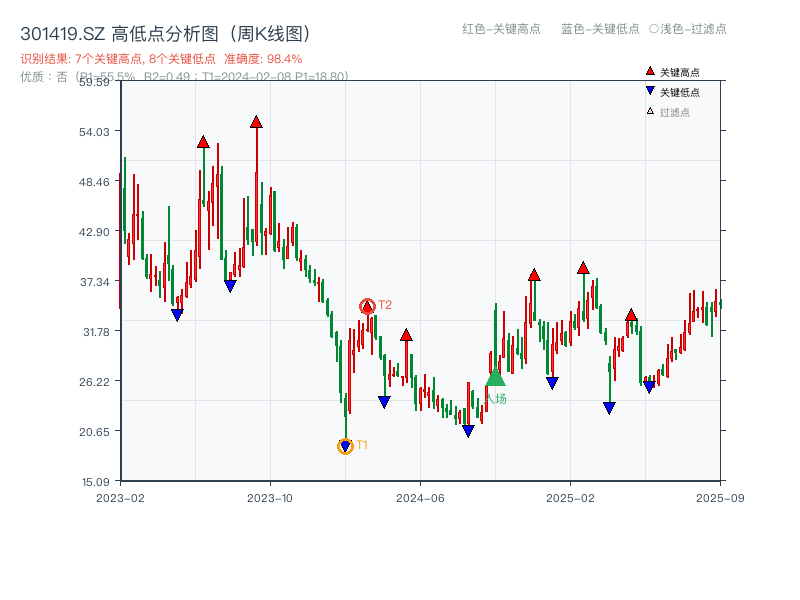Click the highest red triangle marker on chart
Viewport: 800px width, 600px height.
coord(257,121)
